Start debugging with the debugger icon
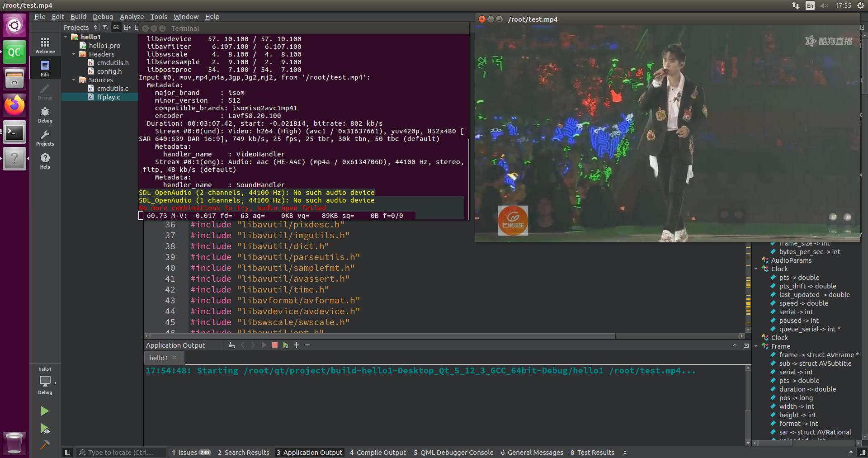 (45, 429)
